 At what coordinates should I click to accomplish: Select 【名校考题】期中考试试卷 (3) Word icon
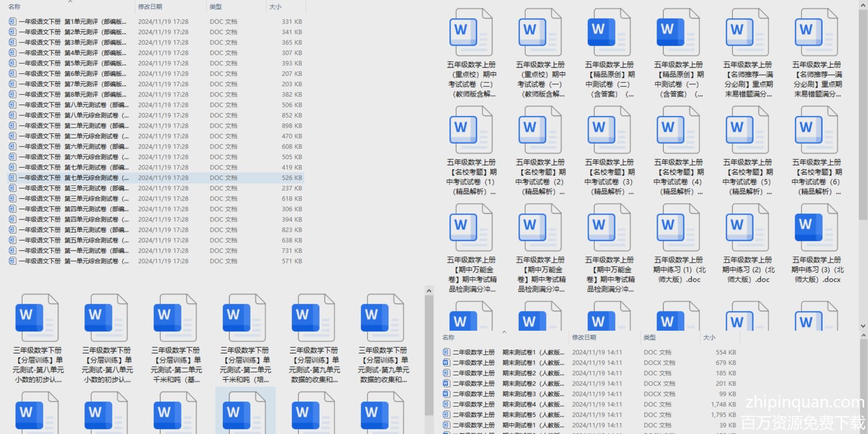[x=609, y=131]
